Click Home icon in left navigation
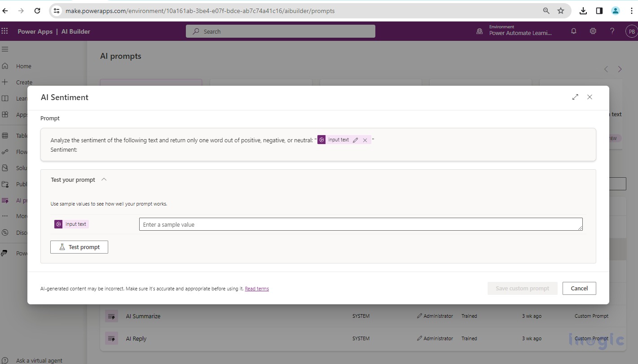The height and width of the screenshot is (364, 638). pos(5,66)
